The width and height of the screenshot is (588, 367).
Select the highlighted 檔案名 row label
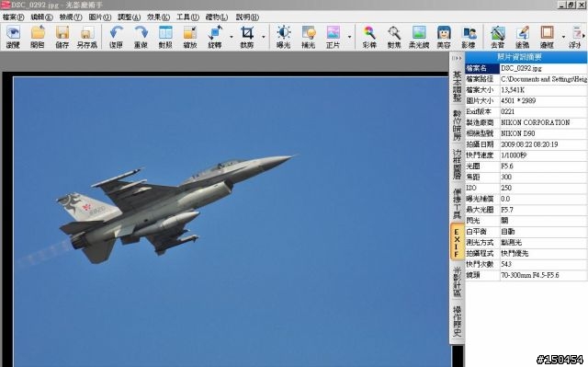pos(482,68)
